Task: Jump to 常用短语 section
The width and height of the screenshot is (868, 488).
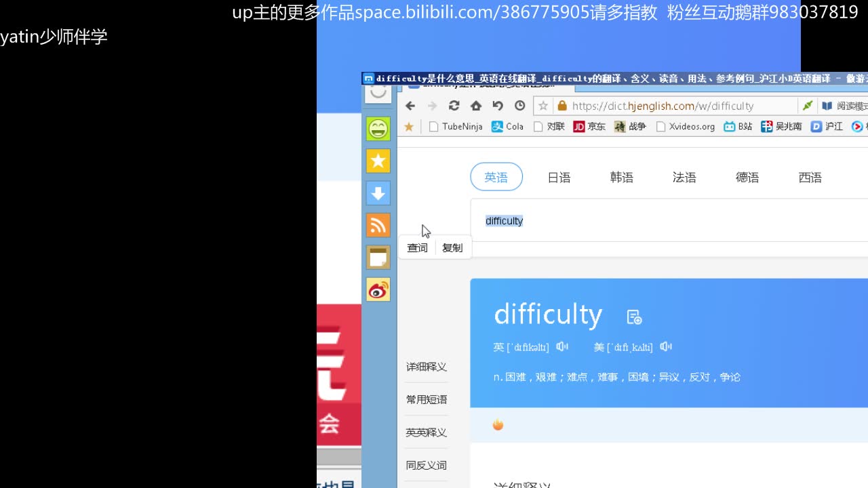Action: click(x=427, y=400)
